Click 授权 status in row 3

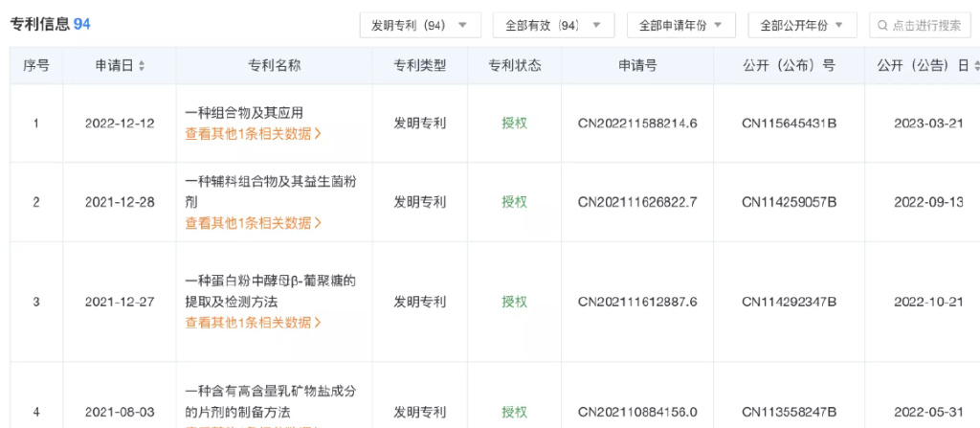point(515,302)
